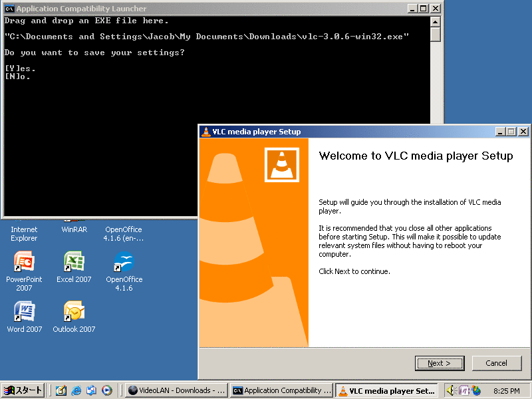Open the console window system menu icon
The image size is (532, 399).
9,9
